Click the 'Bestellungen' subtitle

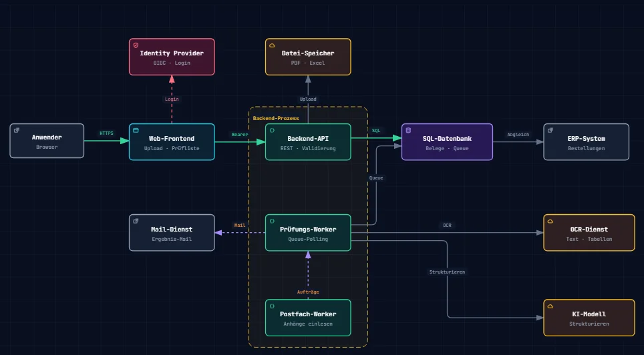(586, 149)
